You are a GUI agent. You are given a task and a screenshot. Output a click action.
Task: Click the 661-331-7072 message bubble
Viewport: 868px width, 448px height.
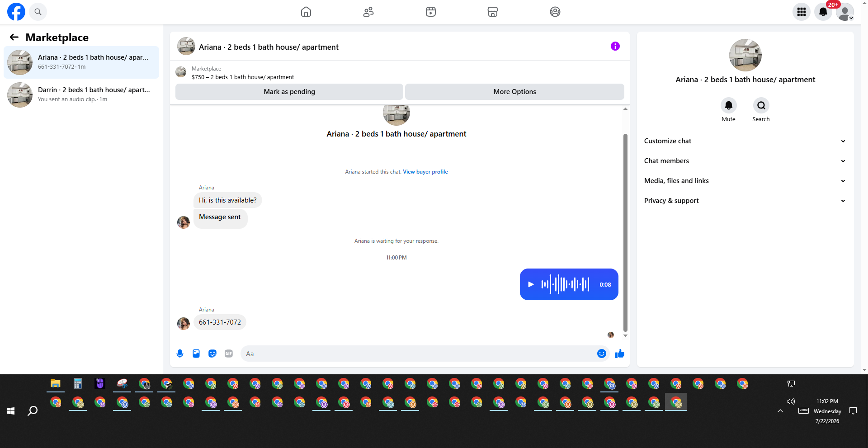tap(220, 322)
